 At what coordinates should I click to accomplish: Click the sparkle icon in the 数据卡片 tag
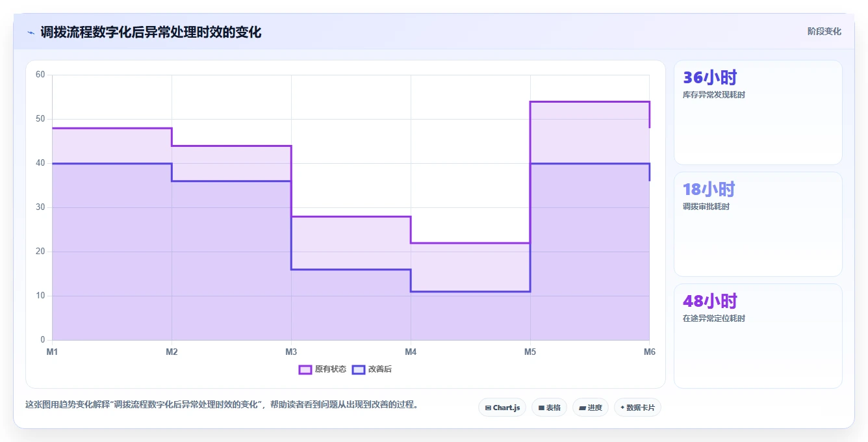(622, 408)
